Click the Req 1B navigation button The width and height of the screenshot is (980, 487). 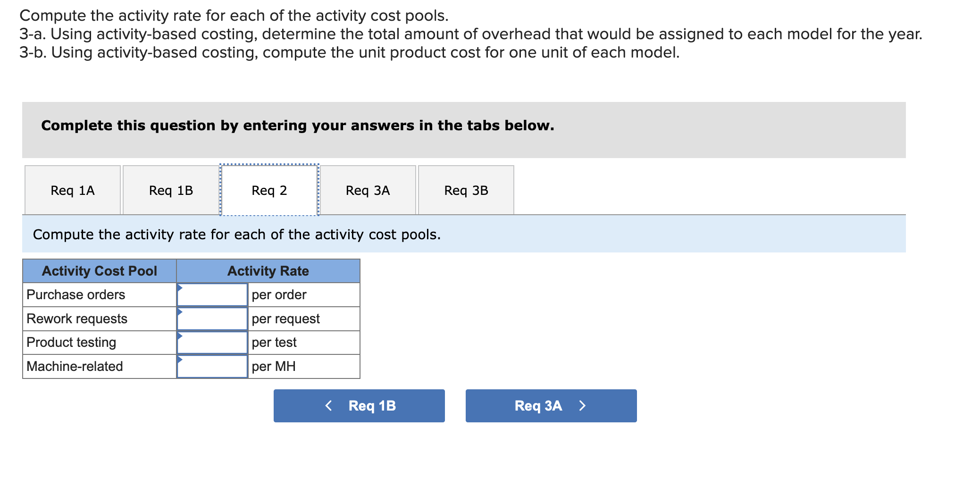click(x=359, y=405)
